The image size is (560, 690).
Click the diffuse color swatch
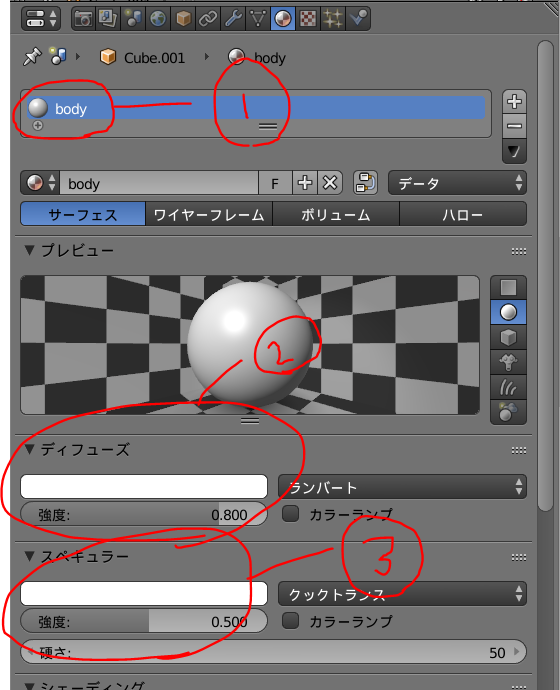(144, 486)
